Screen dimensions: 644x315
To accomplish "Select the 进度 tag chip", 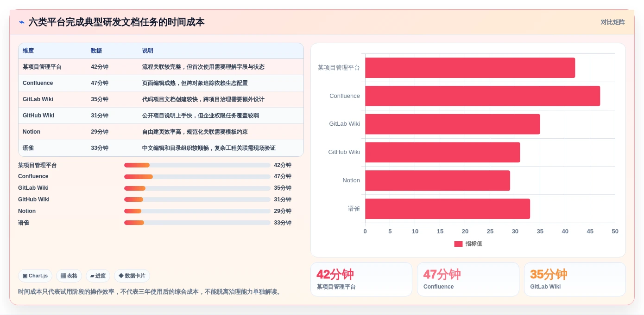I will click(x=98, y=276).
